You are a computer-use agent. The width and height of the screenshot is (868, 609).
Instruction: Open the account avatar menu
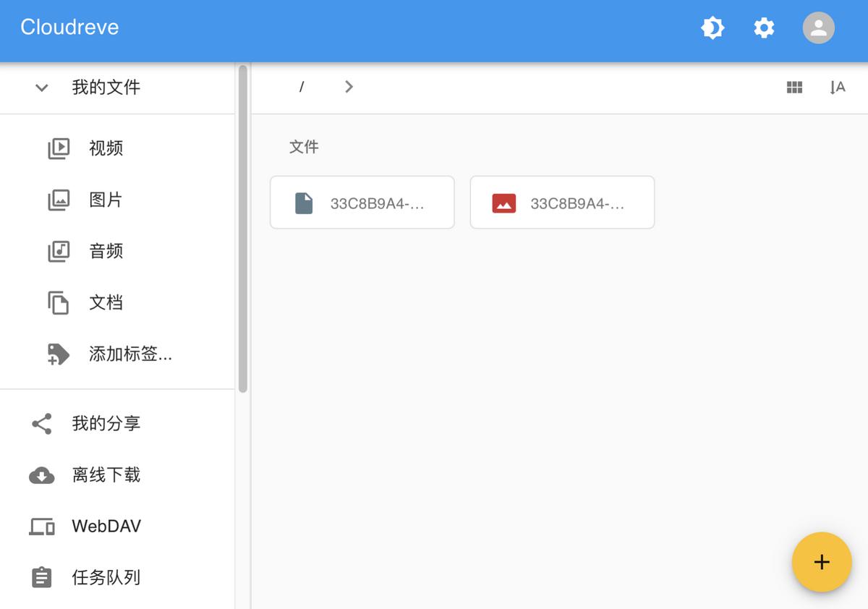(x=818, y=29)
